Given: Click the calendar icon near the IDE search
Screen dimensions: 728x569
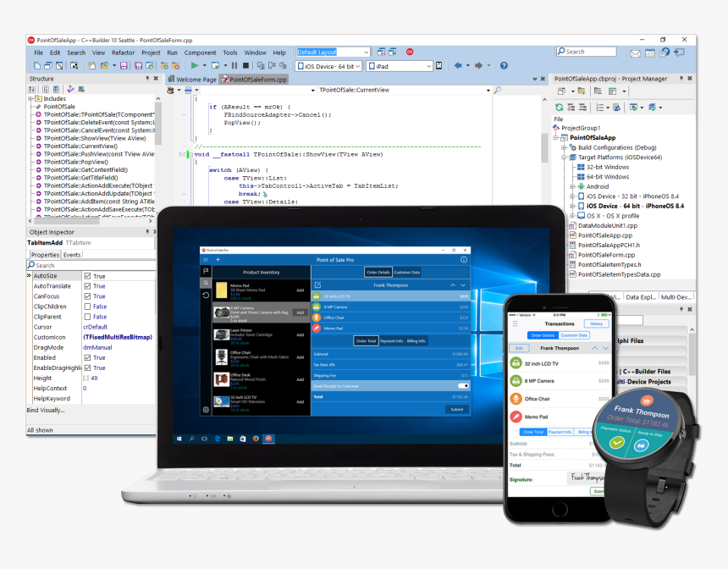Looking at the screenshot, I should 650,53.
